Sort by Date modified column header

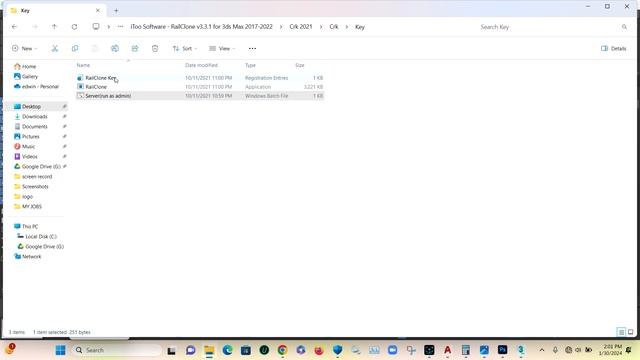202,65
